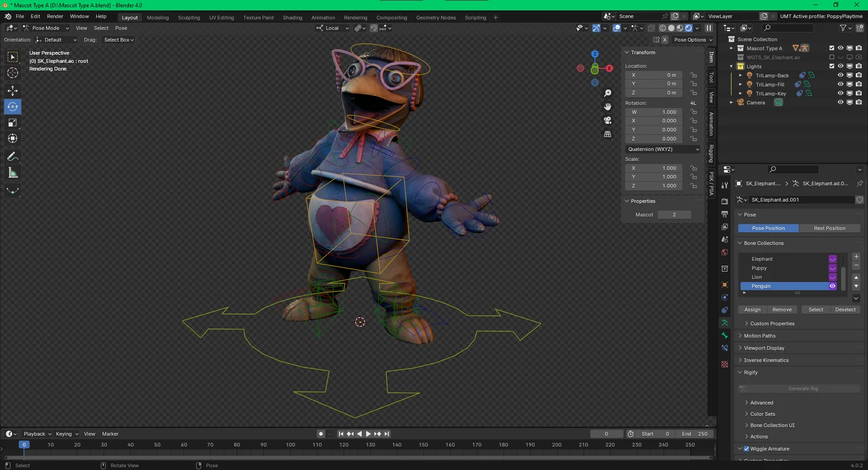Open the Object properties orange square tab

725,284
